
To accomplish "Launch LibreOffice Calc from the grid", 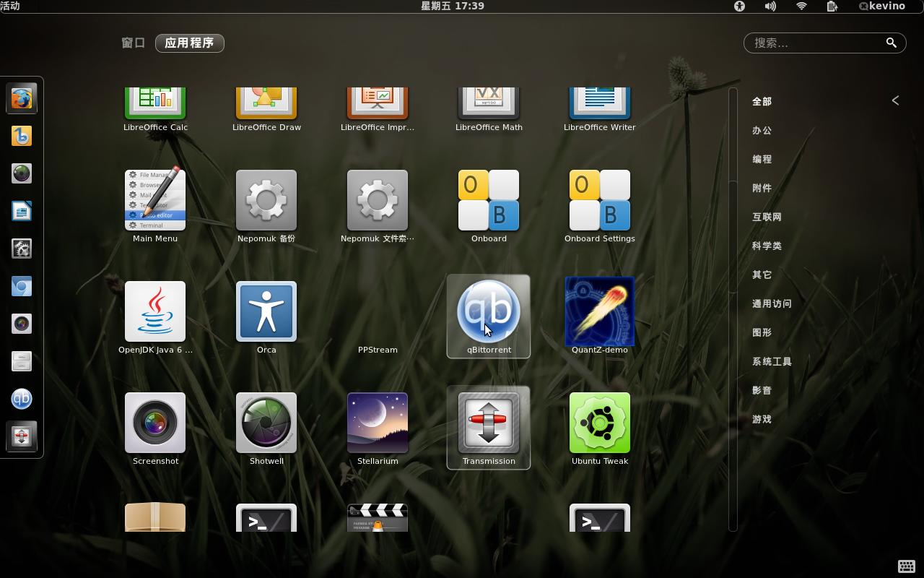I will click(x=155, y=108).
